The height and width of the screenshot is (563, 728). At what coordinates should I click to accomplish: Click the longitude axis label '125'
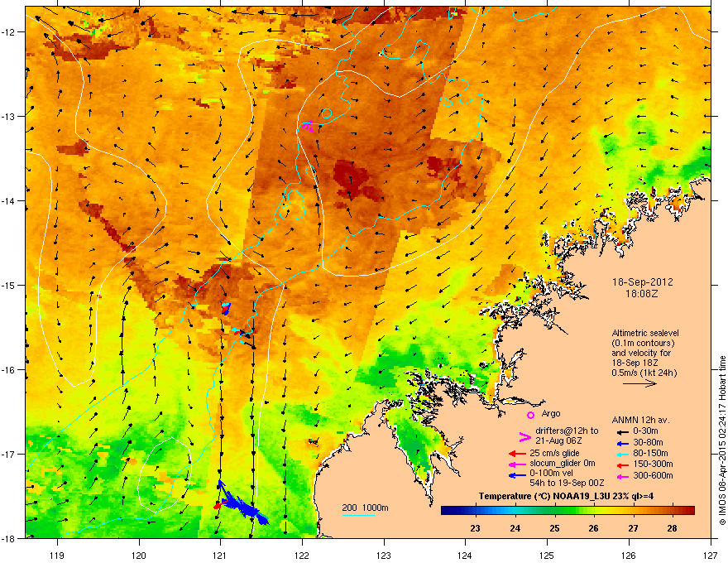547,555
